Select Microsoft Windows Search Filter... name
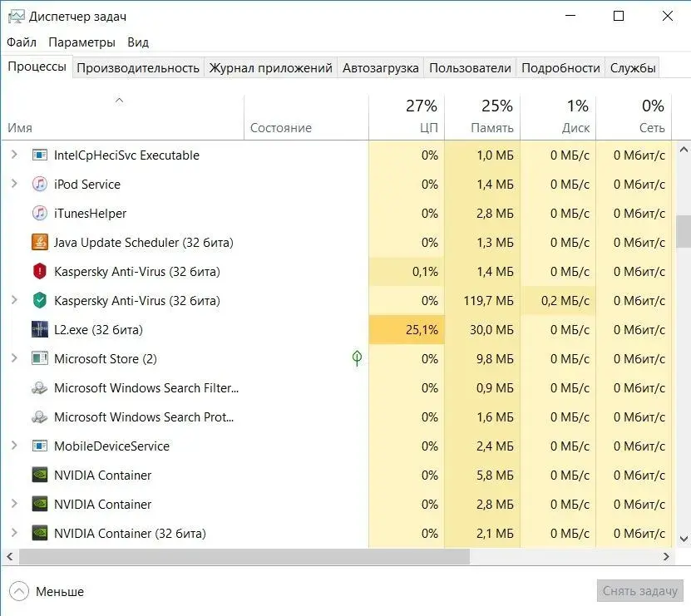Image resolution: width=691 pixels, height=616 pixels. tap(146, 388)
